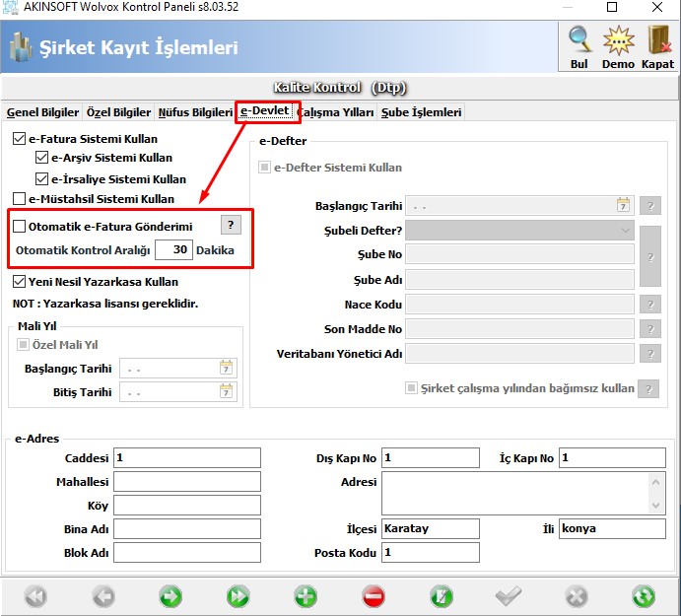
Task: Click help button beside Son Madde No
Action: (650, 329)
